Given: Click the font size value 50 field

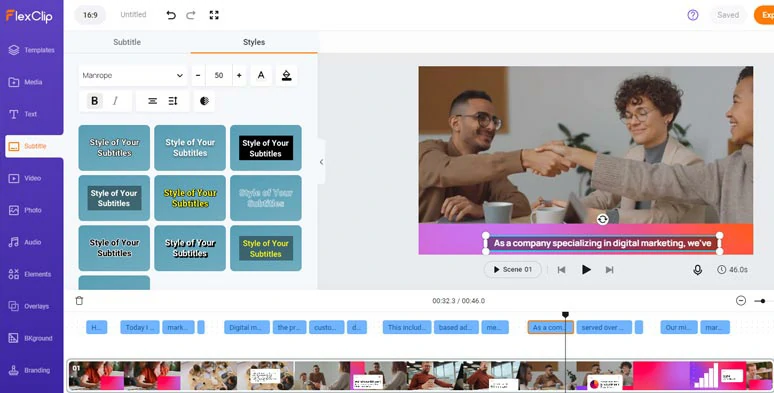Looking at the screenshot, I should 219,76.
